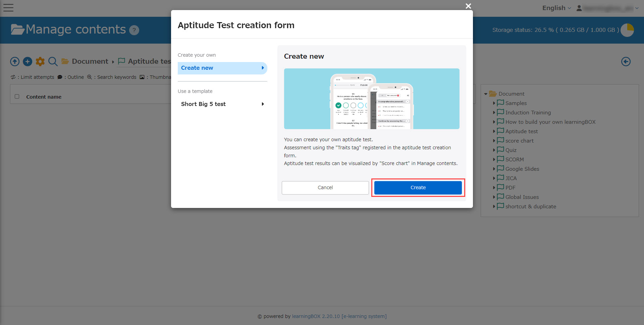Click the Outline speech-bubble legend icon
This screenshot has height=325, width=644.
click(x=60, y=77)
